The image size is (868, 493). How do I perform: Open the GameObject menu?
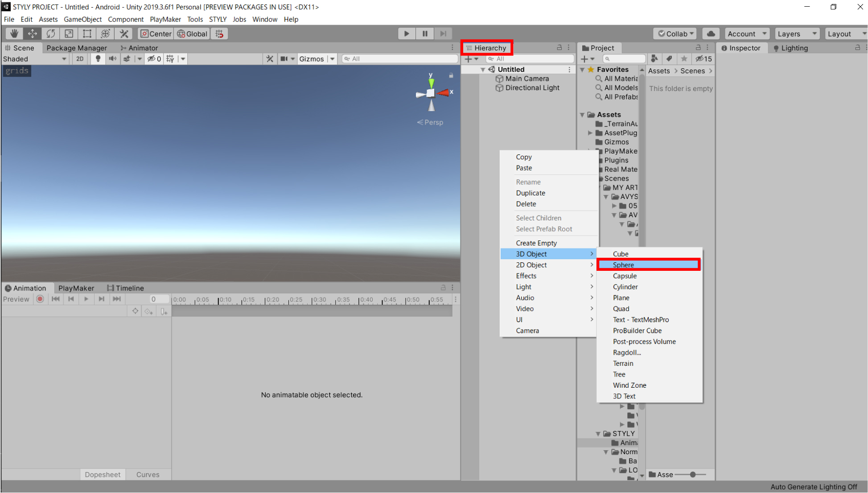pos(82,19)
